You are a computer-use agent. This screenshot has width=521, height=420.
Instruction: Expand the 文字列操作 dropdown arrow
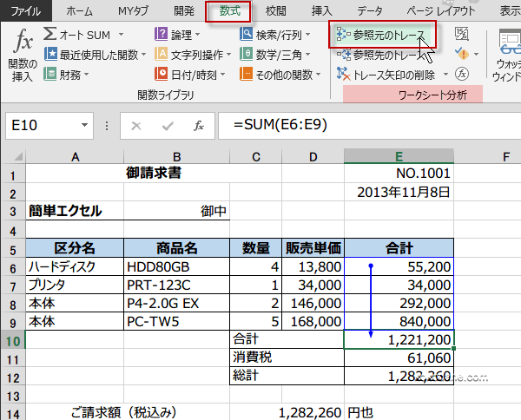[229, 55]
